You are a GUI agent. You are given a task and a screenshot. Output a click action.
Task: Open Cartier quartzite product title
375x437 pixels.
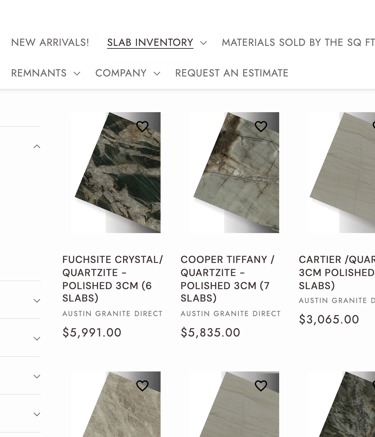337,272
